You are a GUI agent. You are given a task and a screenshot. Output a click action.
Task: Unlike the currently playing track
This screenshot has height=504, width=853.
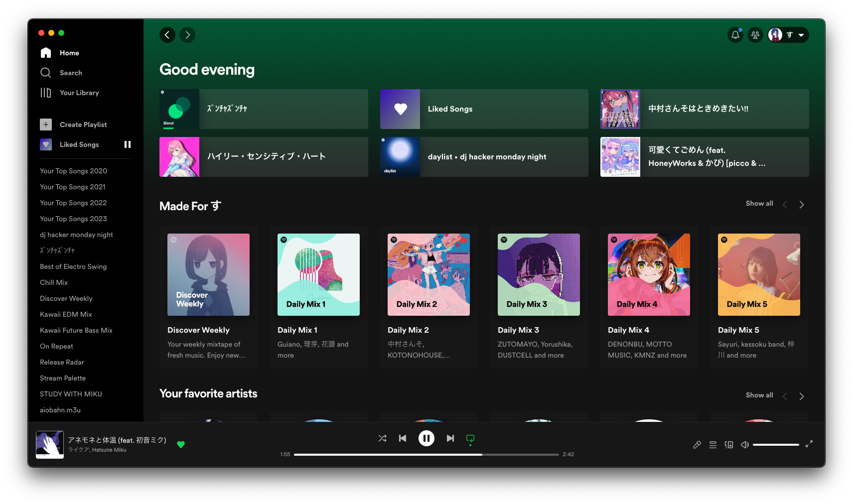pyautogui.click(x=181, y=444)
